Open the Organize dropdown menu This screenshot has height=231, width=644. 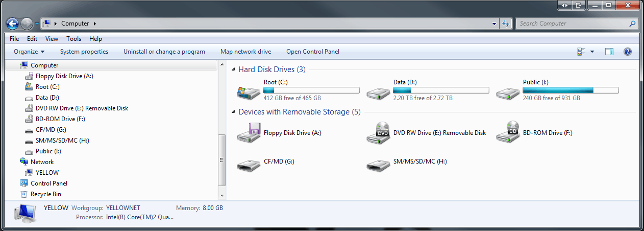(29, 52)
